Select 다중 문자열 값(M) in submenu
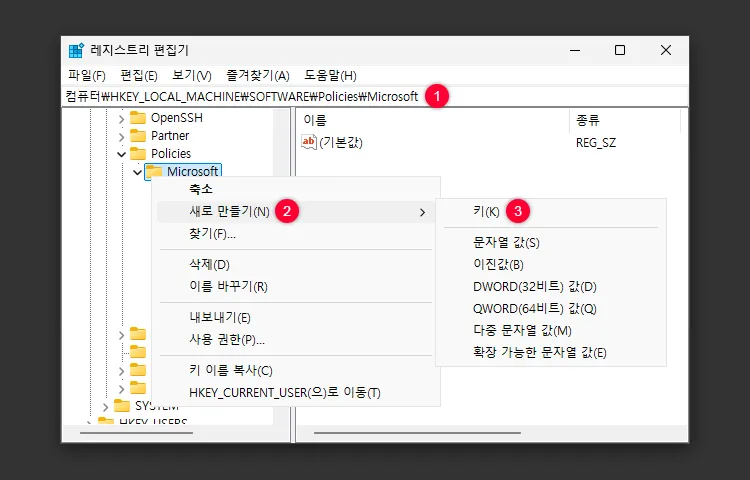 [x=551, y=331]
